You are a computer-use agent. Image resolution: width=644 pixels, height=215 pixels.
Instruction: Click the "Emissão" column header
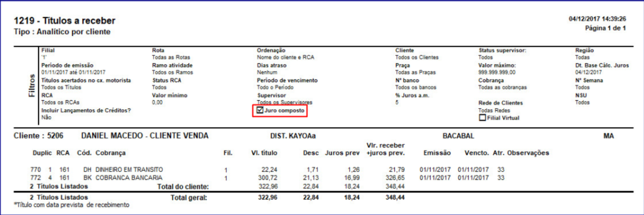(x=437, y=153)
